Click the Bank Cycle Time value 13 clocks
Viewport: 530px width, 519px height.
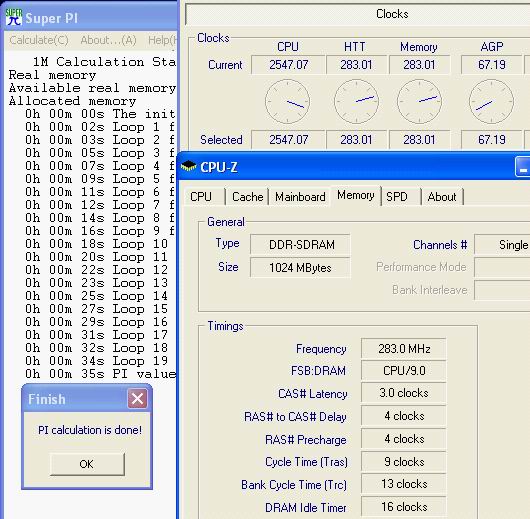[404, 484]
